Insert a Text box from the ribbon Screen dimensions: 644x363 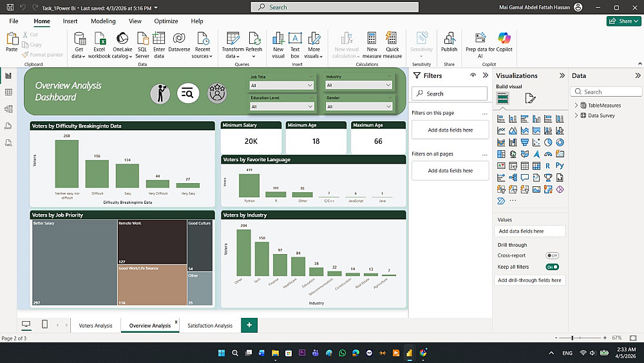pos(295,40)
